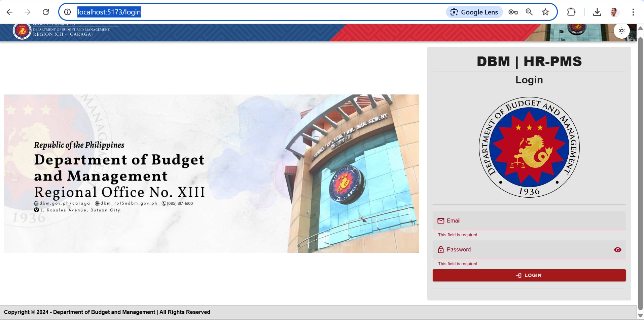Click the envelope icon in Email field

coord(441,221)
